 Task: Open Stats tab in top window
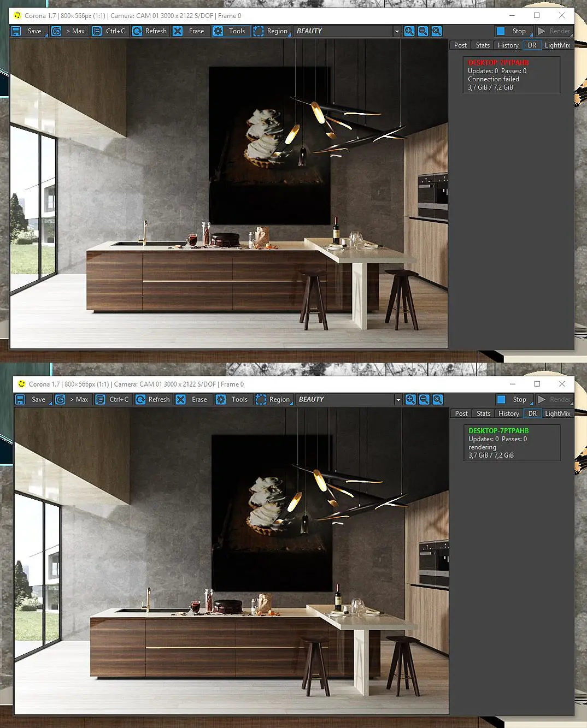(x=483, y=45)
